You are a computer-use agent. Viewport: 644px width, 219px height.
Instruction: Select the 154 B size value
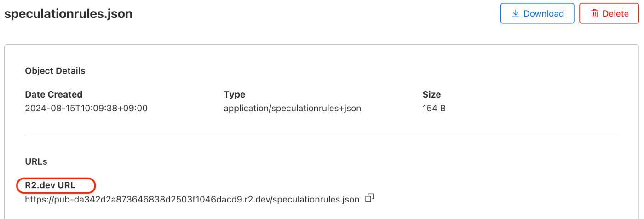point(434,109)
